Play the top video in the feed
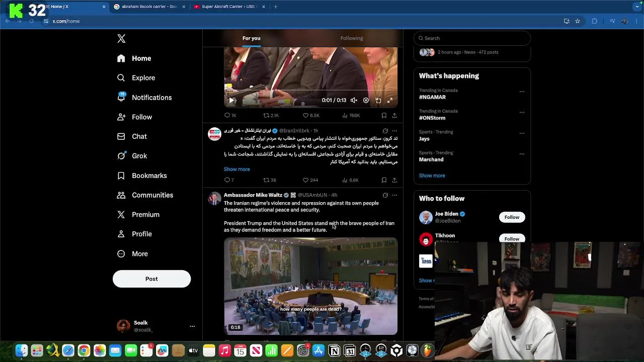644x362 pixels. click(x=231, y=101)
